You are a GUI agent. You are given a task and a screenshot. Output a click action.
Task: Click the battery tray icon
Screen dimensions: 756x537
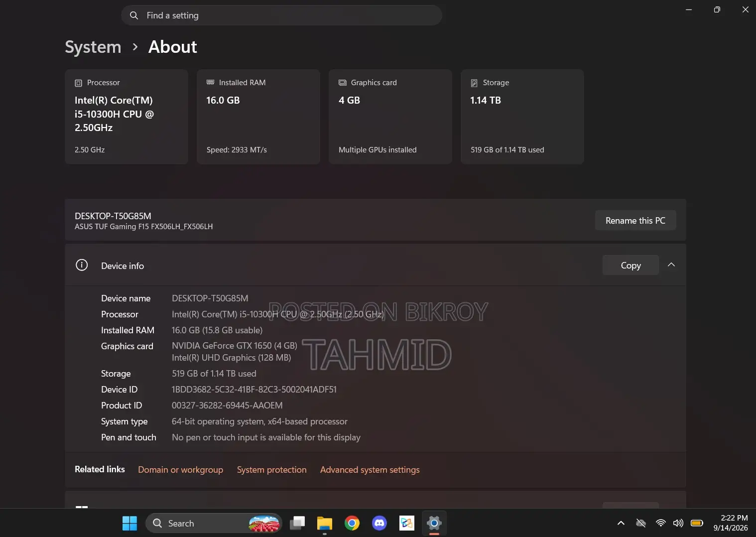[697, 523]
